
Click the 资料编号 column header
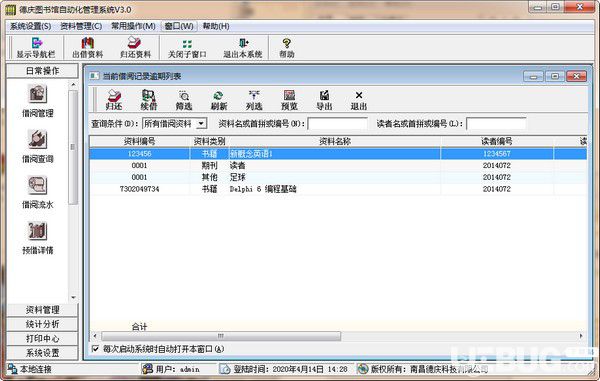click(x=140, y=141)
